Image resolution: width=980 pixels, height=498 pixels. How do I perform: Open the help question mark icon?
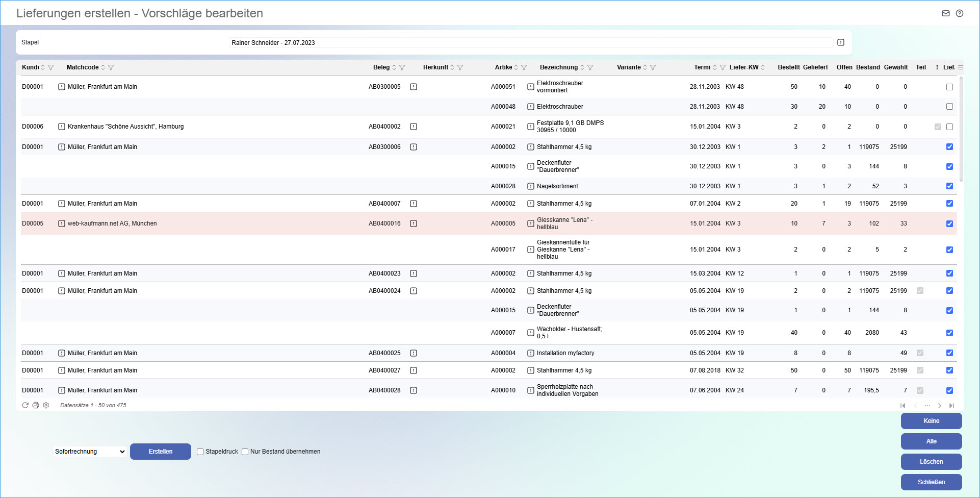click(960, 13)
